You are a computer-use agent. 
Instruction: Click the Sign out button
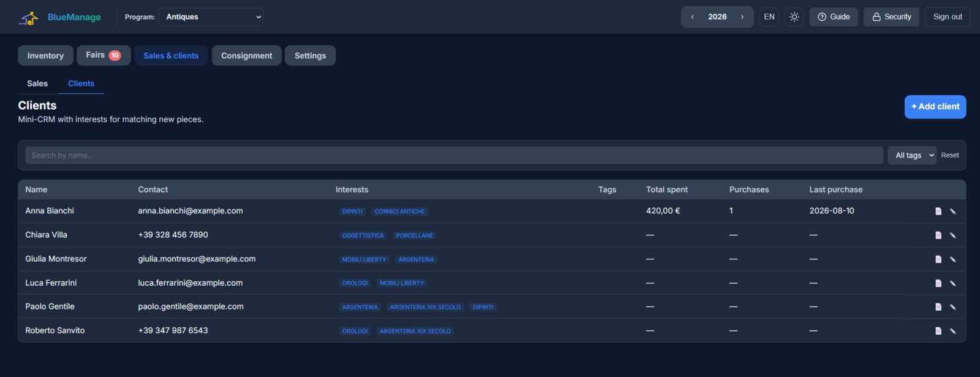point(948,17)
